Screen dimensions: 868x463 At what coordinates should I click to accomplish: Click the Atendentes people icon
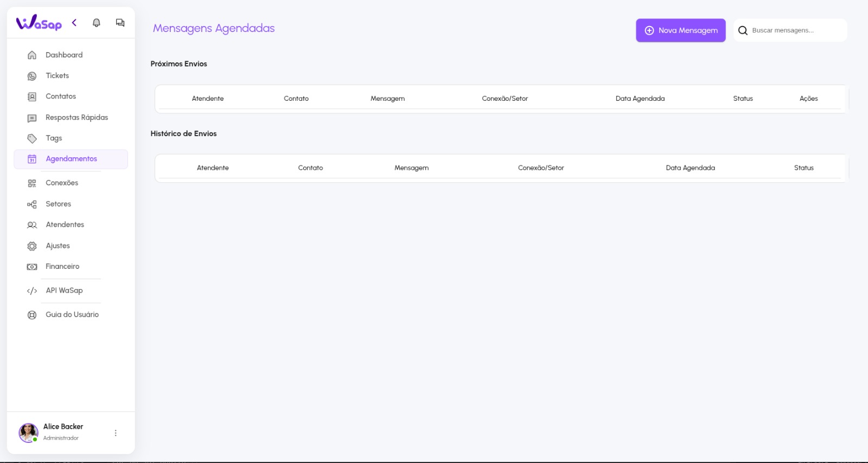pos(32,225)
